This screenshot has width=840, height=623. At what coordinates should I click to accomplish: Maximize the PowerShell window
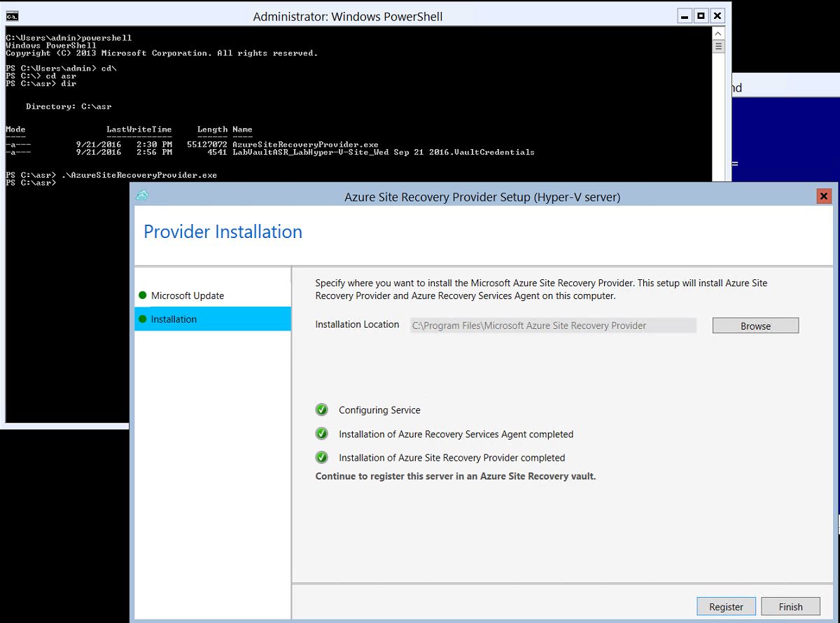pos(701,15)
